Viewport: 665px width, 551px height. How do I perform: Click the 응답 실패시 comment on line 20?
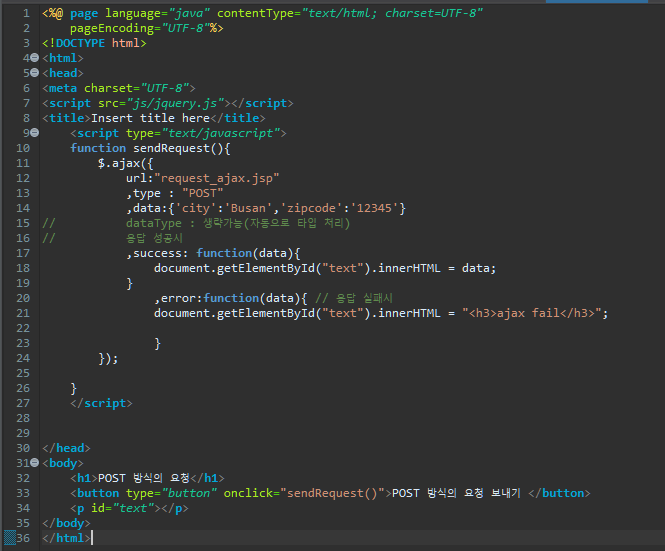[354, 298]
